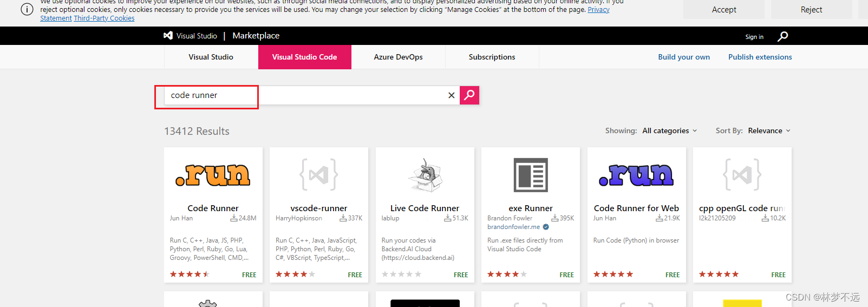Accept optional cookies
Screen dimensions: 868x307
(x=724, y=9)
